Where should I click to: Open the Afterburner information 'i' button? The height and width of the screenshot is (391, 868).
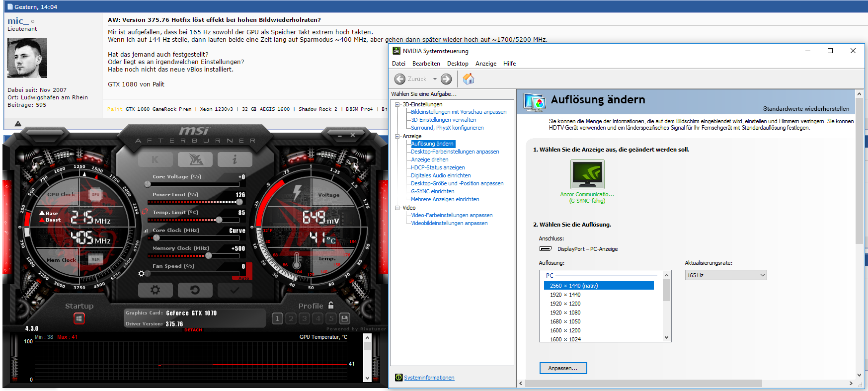click(x=235, y=159)
